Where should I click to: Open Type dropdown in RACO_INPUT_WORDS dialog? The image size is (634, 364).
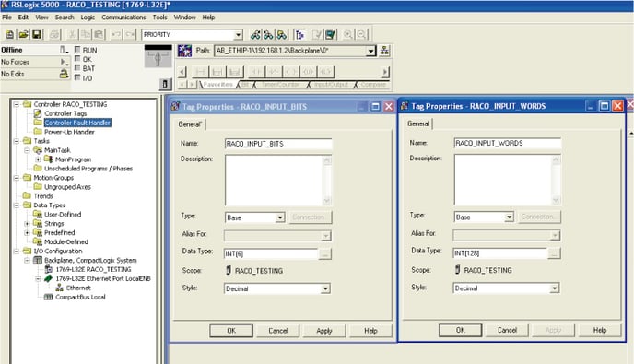tap(509, 217)
